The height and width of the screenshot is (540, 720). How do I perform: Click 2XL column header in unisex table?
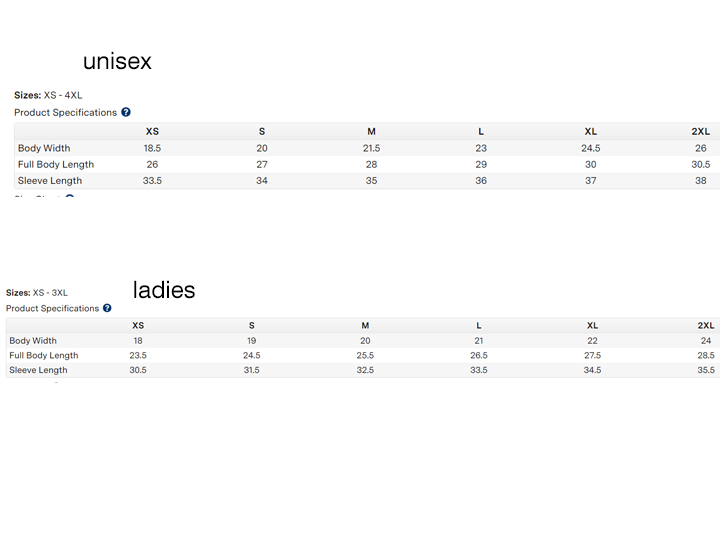(700, 131)
